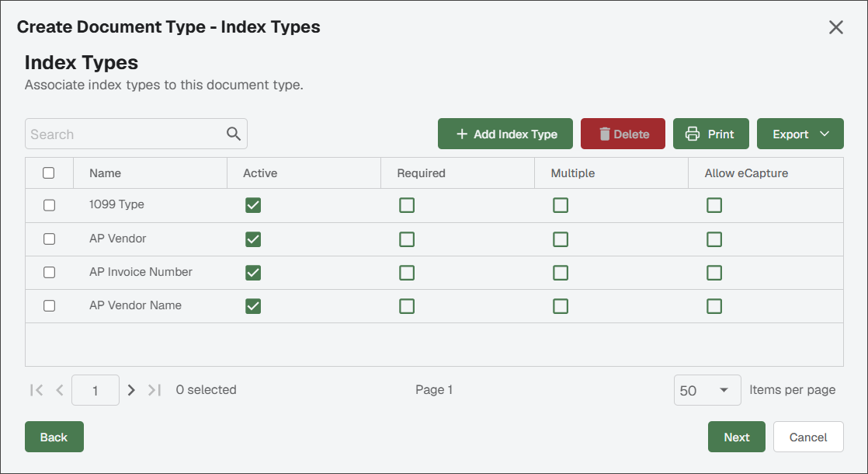Select the 1099 Type row checkbox
868x474 pixels.
click(x=49, y=205)
